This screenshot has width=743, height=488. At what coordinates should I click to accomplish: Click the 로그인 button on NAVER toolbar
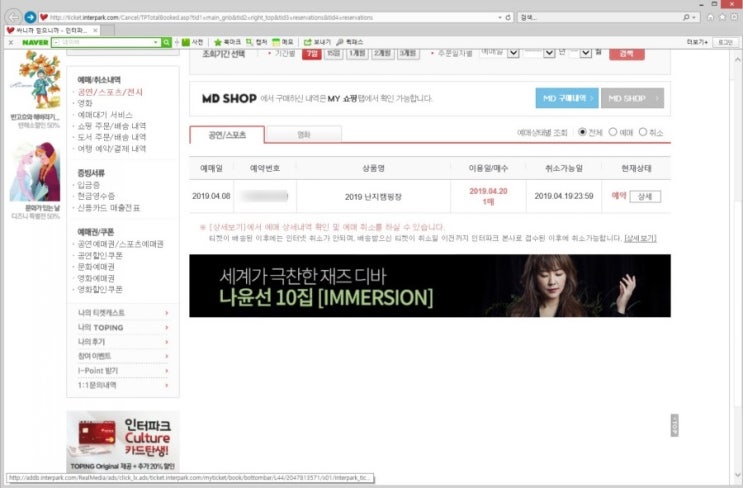(x=725, y=43)
